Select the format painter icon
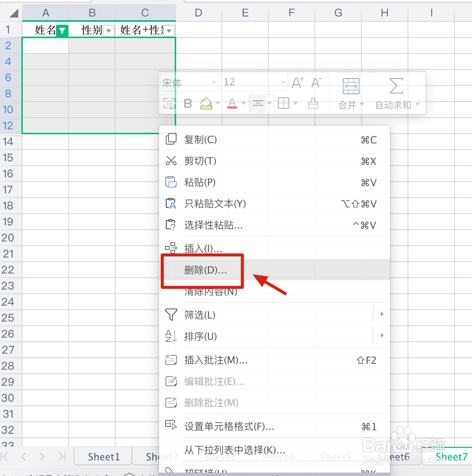The height and width of the screenshot is (476, 472). 313,103
